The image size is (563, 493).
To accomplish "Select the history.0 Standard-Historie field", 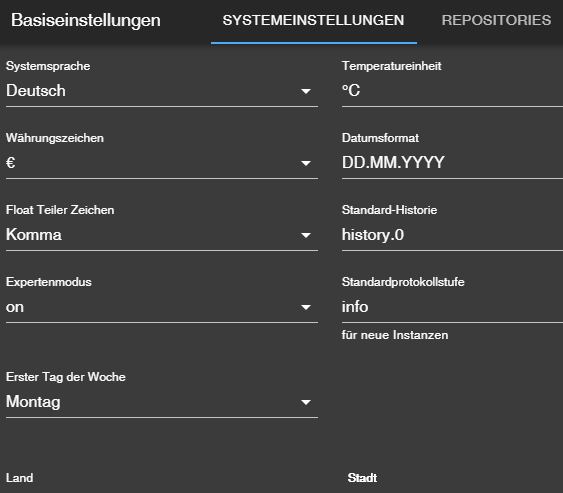I will 452,236.
